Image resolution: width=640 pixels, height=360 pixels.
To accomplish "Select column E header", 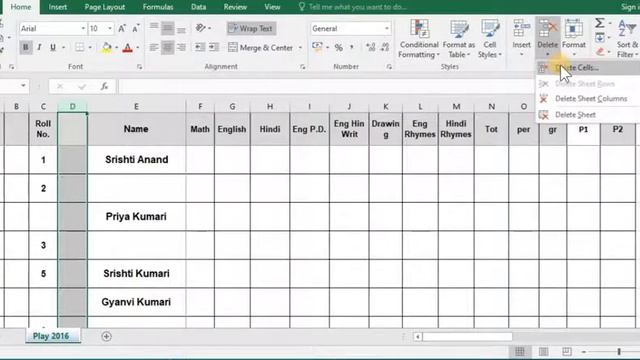I will [x=136, y=107].
